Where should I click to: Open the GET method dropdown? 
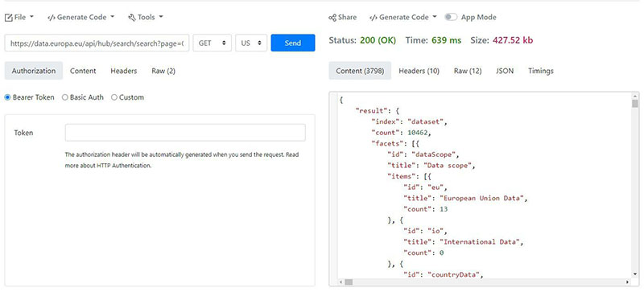pos(213,43)
